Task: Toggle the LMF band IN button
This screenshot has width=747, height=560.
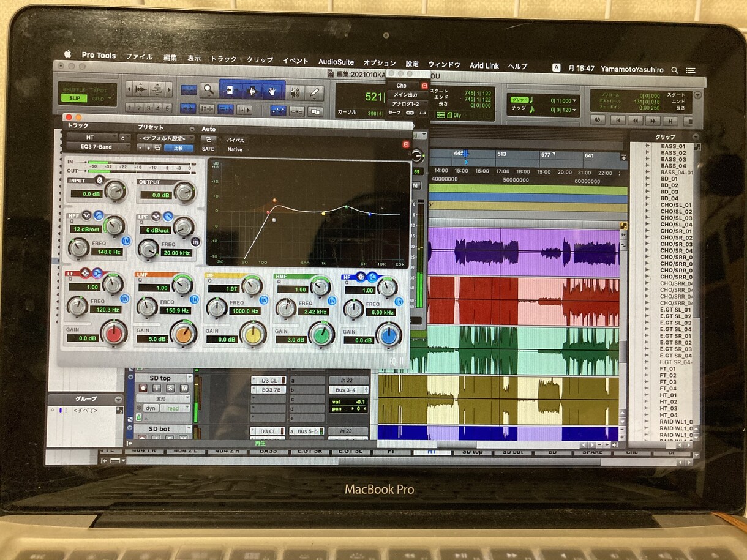Action: click(x=194, y=300)
